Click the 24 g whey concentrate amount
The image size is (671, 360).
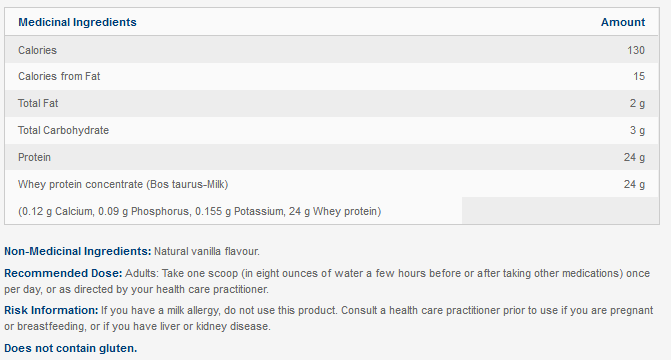(634, 184)
